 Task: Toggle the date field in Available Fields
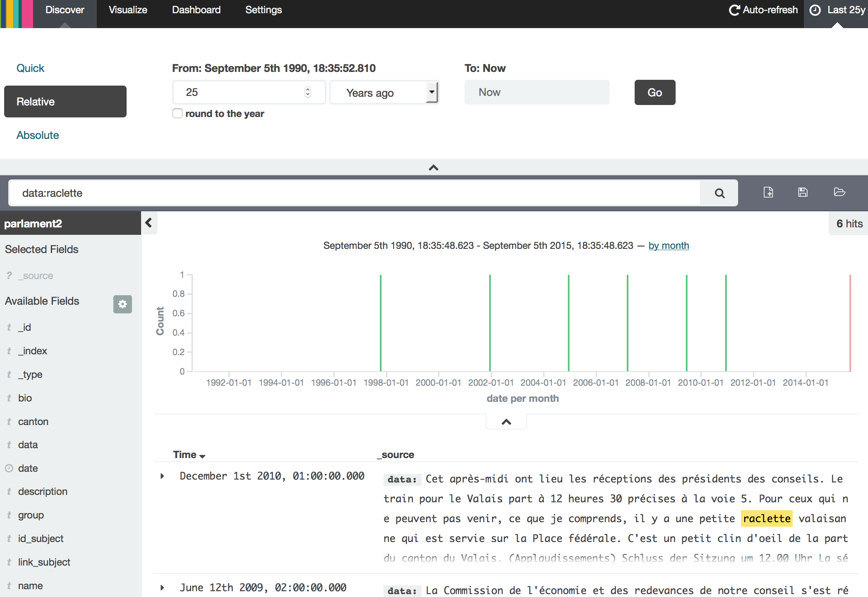coord(28,468)
